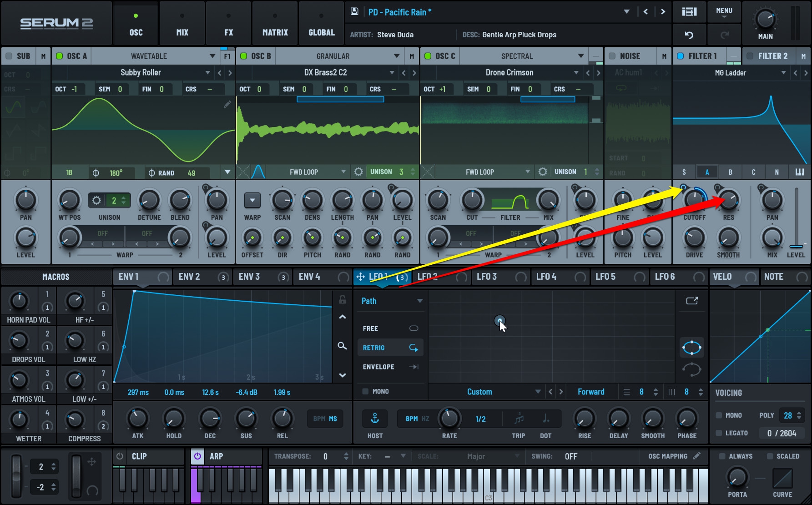Go to the previous preset arrow

coord(646,12)
